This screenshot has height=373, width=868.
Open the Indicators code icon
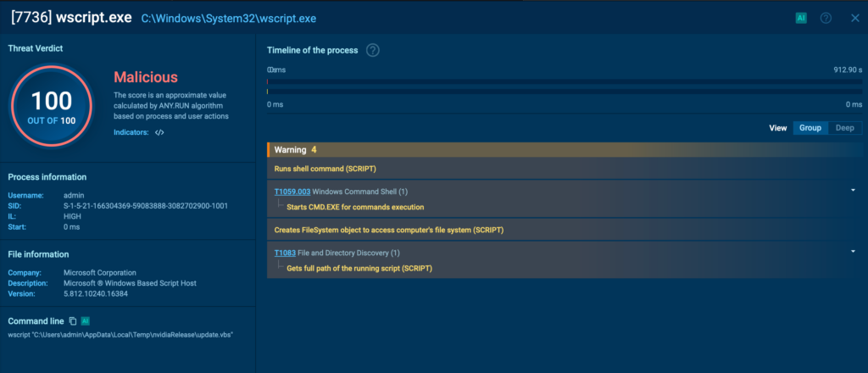click(x=159, y=132)
